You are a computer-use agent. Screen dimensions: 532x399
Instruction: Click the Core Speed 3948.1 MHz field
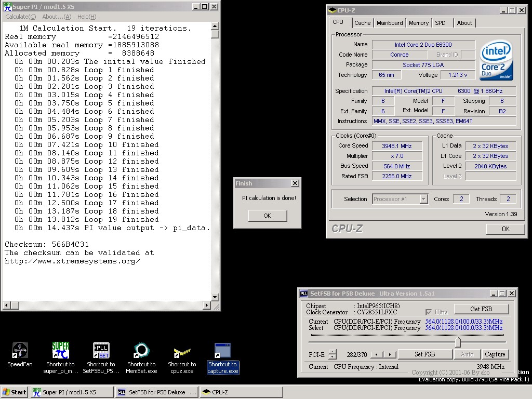397,146
